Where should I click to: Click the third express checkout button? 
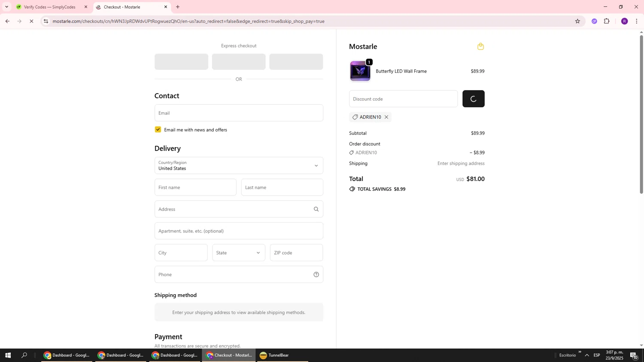coord(296,62)
